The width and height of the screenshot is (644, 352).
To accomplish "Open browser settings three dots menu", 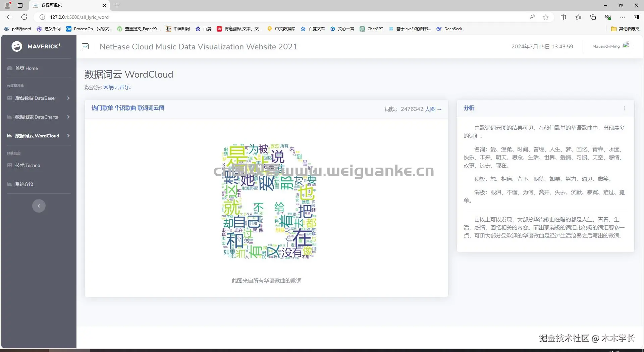I will [x=623, y=17].
